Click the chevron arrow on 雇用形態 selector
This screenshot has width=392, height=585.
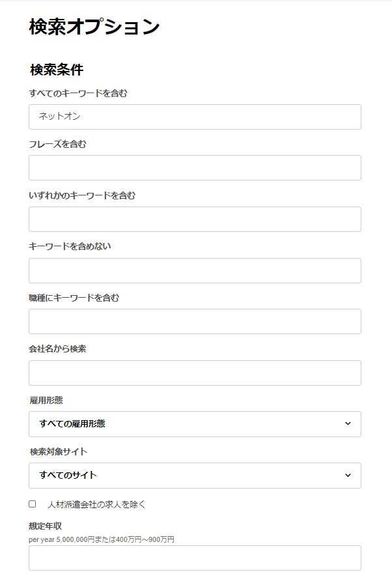348,423
